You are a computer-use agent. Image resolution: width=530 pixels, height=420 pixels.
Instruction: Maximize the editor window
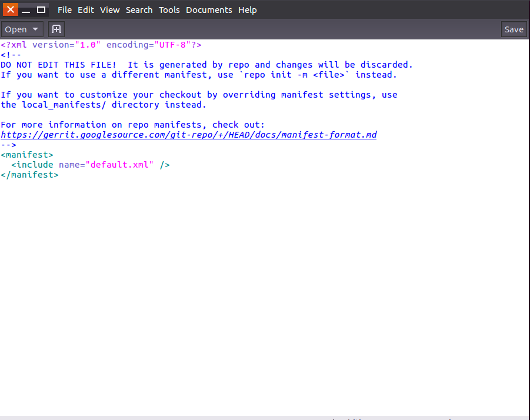[x=41, y=10]
